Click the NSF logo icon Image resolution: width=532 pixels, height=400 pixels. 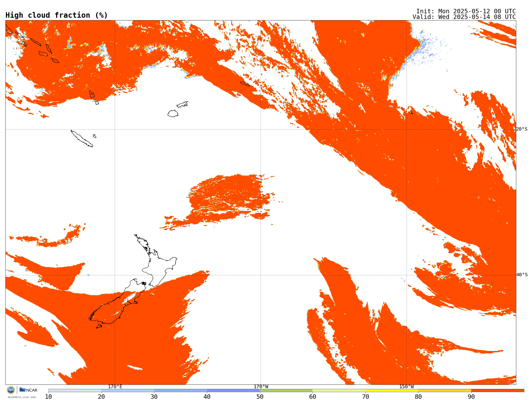(x=11, y=390)
